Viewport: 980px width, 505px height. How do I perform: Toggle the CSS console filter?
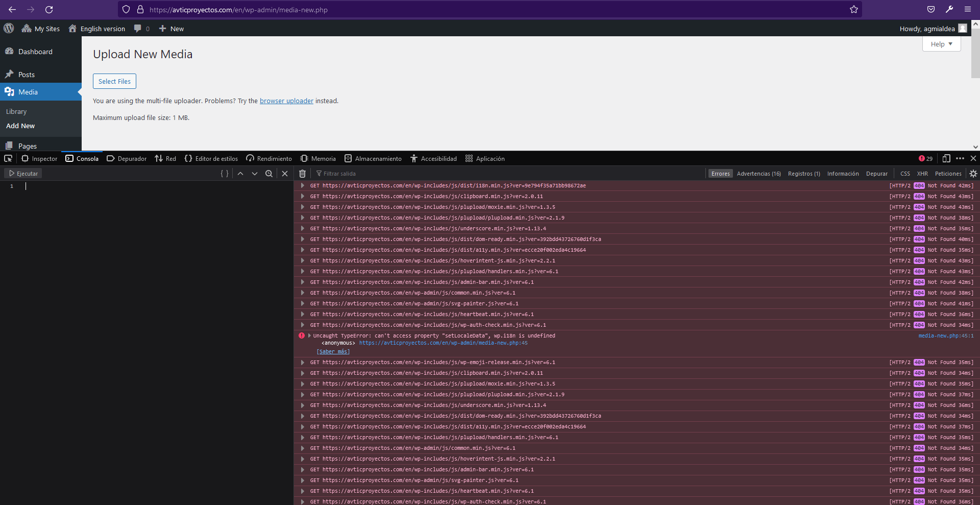[x=905, y=174]
